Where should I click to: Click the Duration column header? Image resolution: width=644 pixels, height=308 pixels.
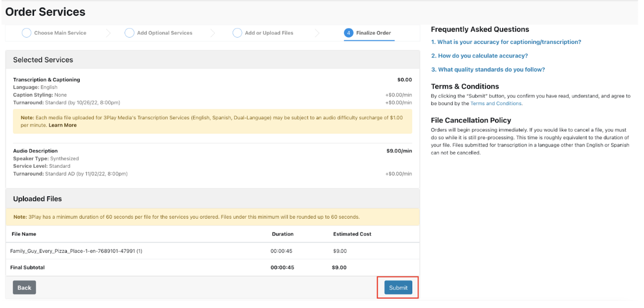coord(283,234)
